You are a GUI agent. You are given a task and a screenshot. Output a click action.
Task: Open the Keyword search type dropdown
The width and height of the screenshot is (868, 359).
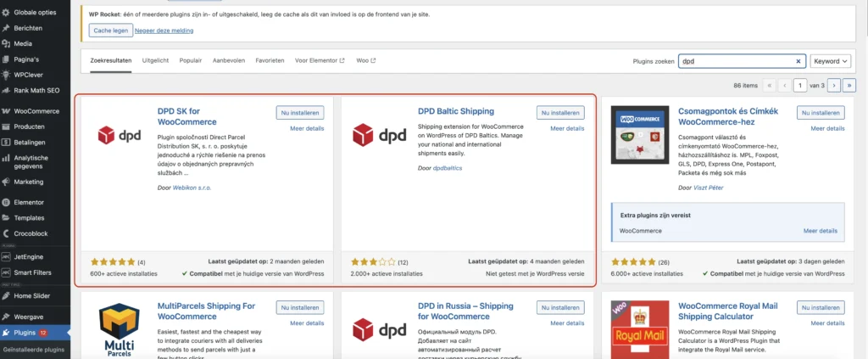coord(831,61)
